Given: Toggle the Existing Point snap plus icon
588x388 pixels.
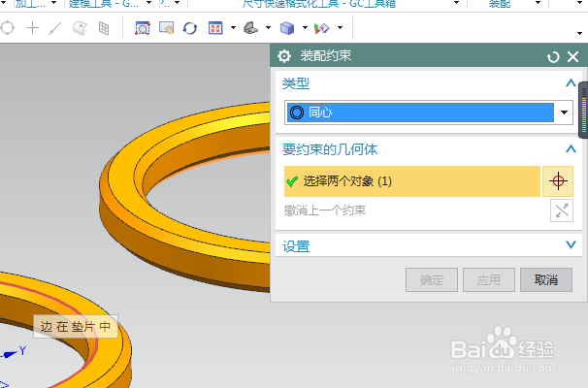Looking at the screenshot, I should point(33,28).
